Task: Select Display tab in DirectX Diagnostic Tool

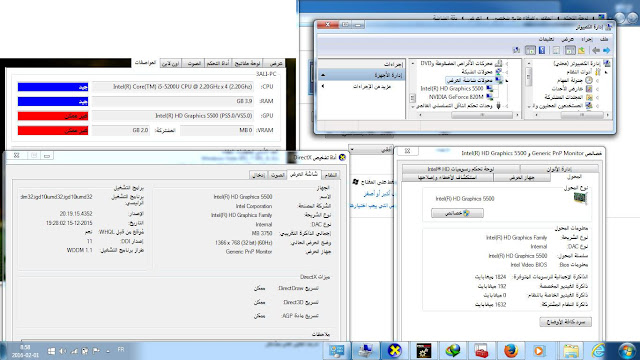Action: (303, 174)
